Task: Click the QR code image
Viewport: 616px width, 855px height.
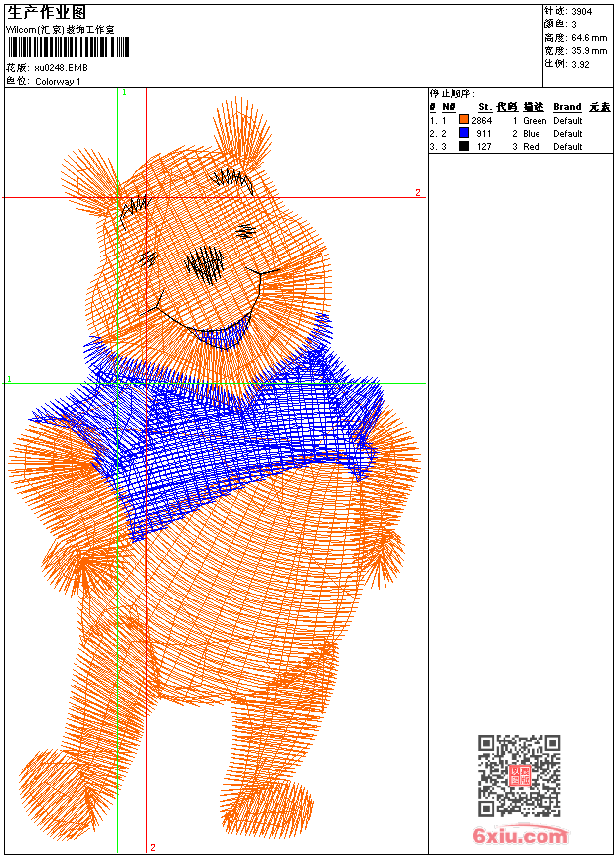Action: [519, 774]
